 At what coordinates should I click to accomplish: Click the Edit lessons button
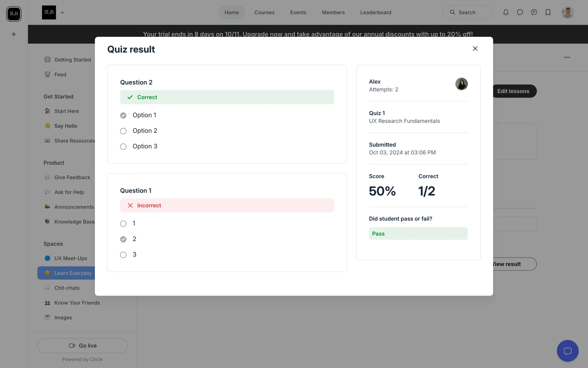(x=514, y=91)
